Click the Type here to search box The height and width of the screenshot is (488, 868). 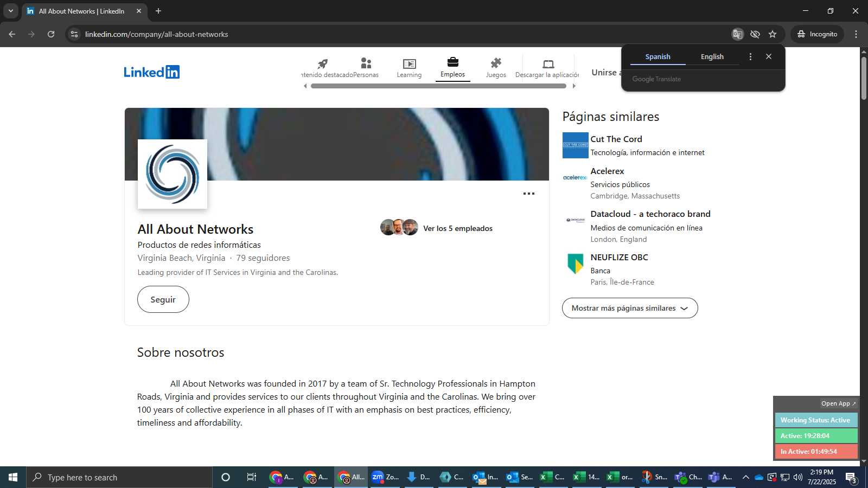[119, 477]
